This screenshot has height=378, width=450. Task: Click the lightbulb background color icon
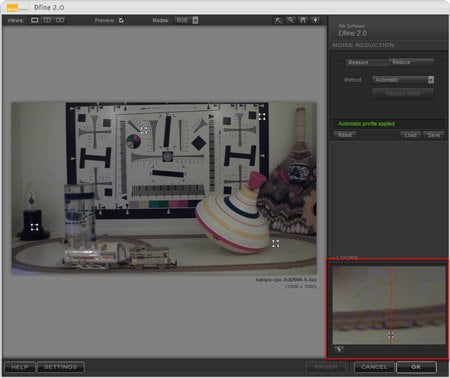(x=315, y=20)
